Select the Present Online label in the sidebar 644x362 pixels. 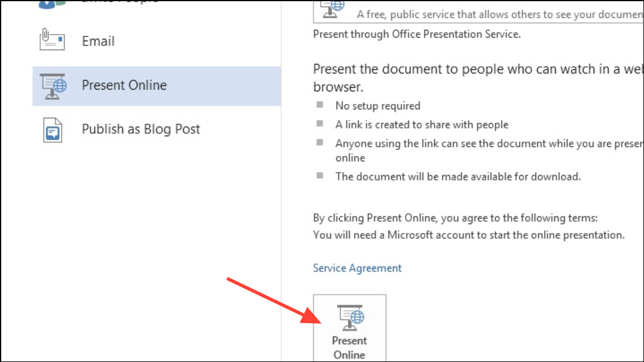124,85
